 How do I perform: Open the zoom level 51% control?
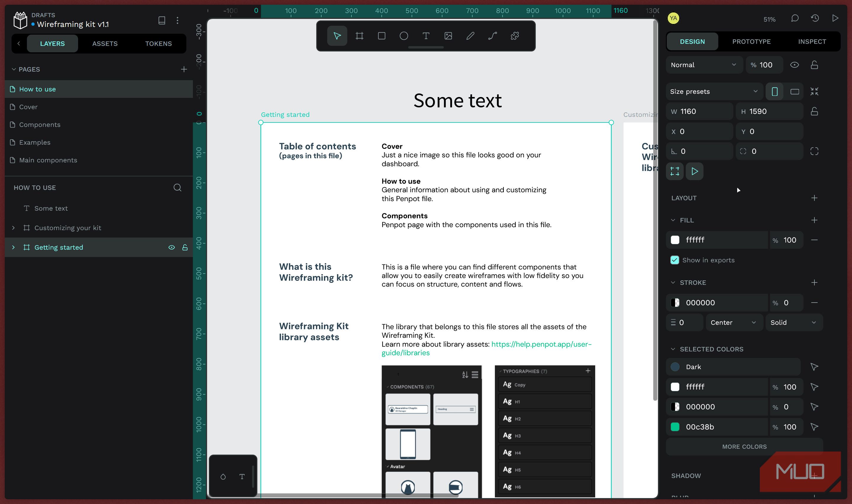coord(769,19)
